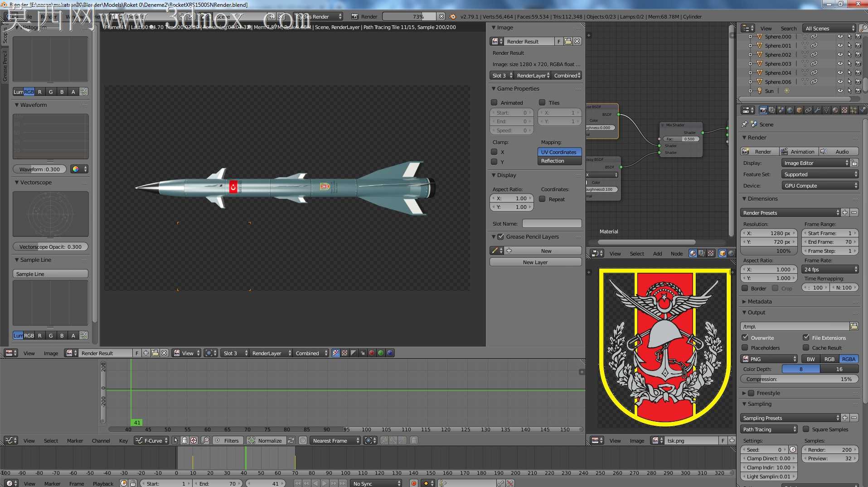Open the Display Image Editor dropdown
868x487 pixels.
click(x=815, y=163)
